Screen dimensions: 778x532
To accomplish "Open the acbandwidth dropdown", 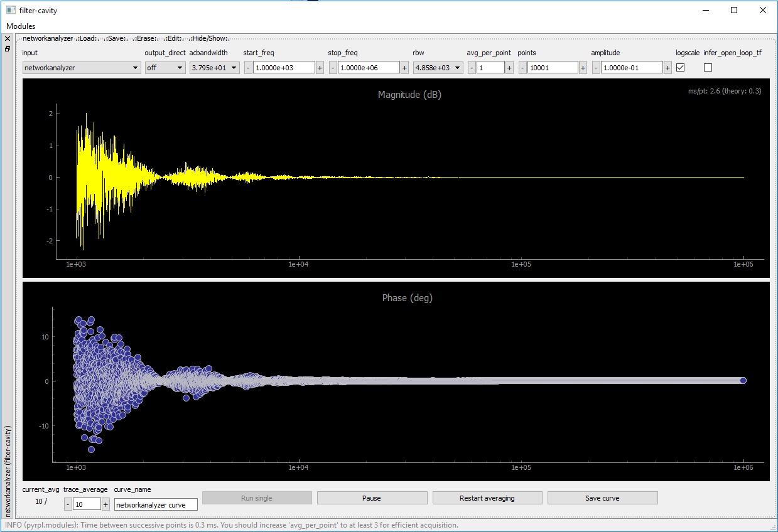I will 215,68.
